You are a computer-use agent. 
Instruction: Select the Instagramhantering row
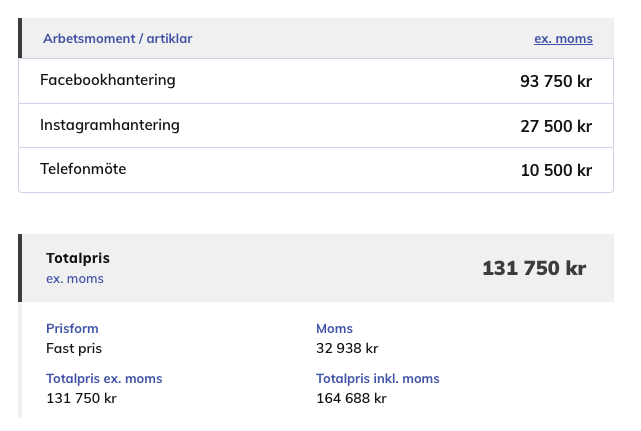(316, 126)
